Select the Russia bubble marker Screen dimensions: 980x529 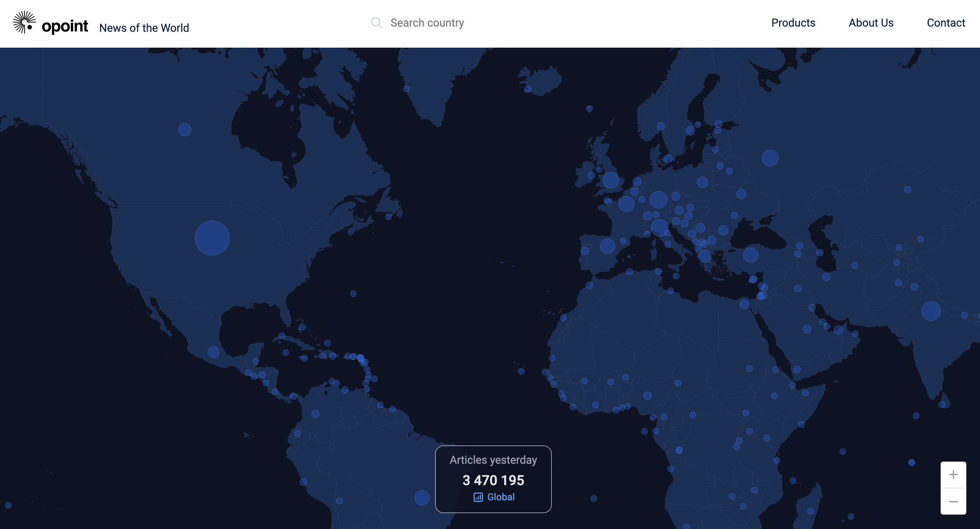[x=770, y=157]
